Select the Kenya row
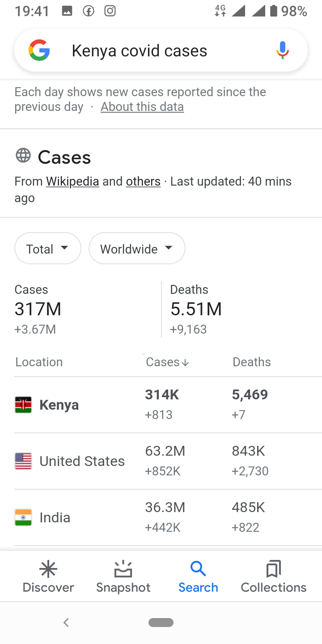Image resolution: width=322 pixels, height=644 pixels. coord(168,405)
